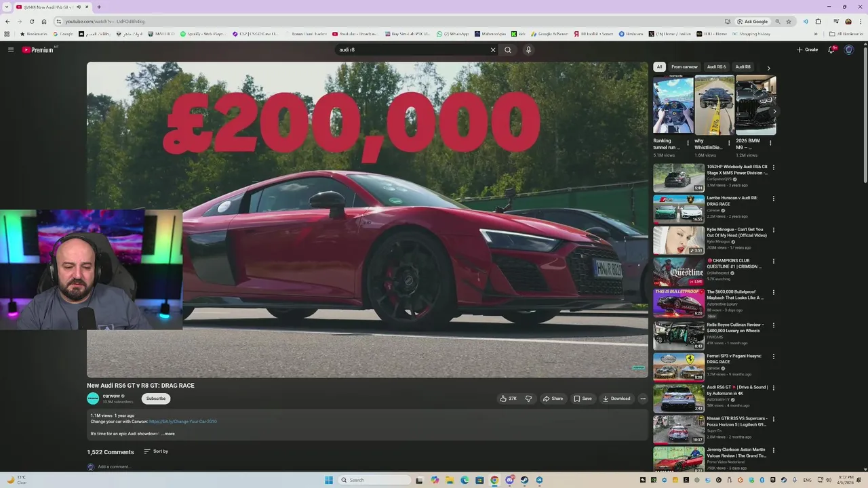The width and height of the screenshot is (868, 488).
Task: Open Ferrari SP3 v Pagani Huayra thumbnail
Action: 679,367
